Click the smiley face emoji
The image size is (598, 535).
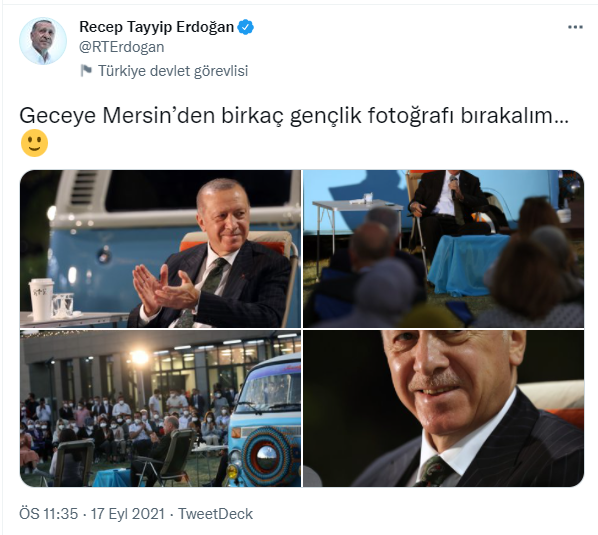click(x=34, y=143)
